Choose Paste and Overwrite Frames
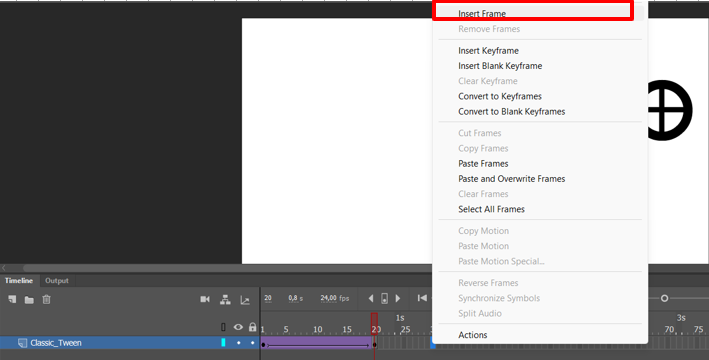Image resolution: width=709 pixels, height=360 pixels. pyautogui.click(x=512, y=179)
